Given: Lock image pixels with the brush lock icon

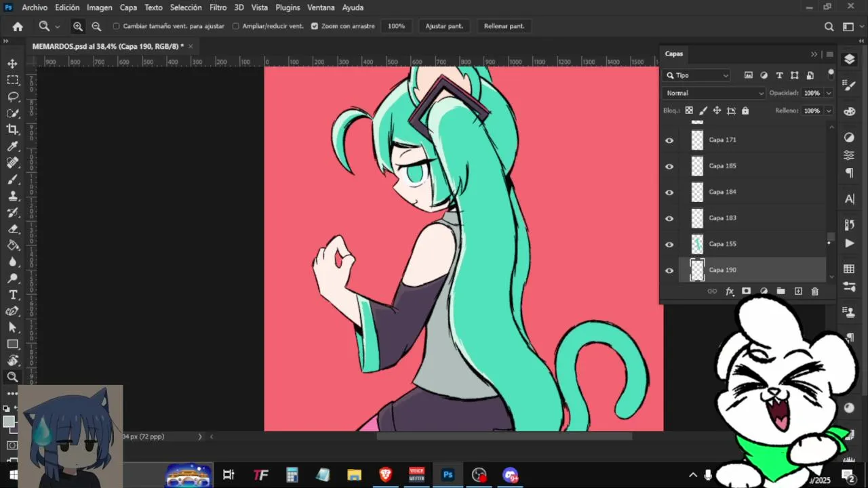Looking at the screenshot, I should pos(703,110).
